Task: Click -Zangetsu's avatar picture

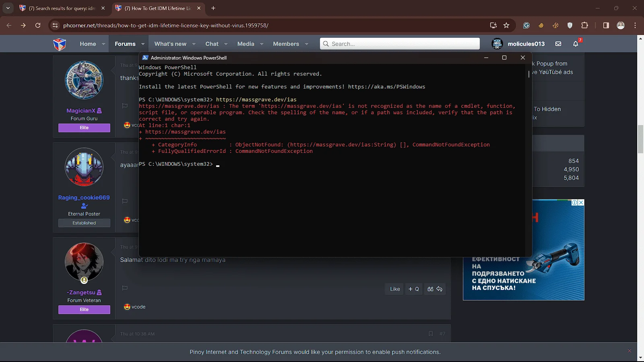Action: pos(84,262)
